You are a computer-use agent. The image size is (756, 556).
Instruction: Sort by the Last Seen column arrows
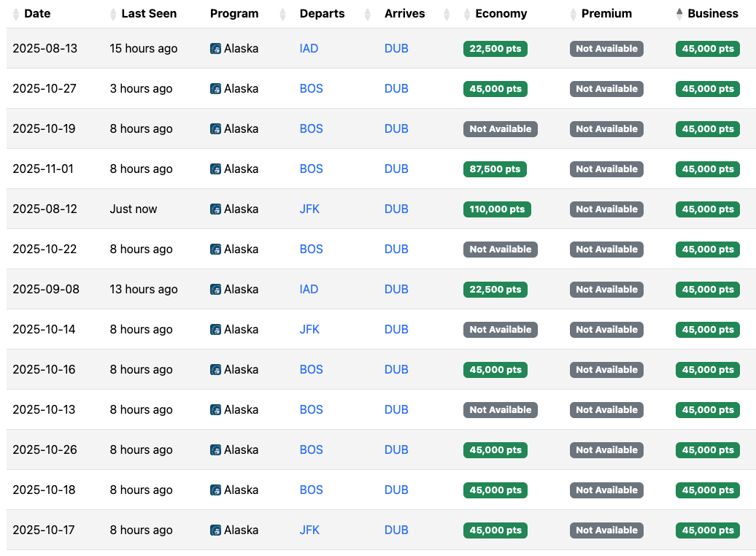[x=113, y=15]
